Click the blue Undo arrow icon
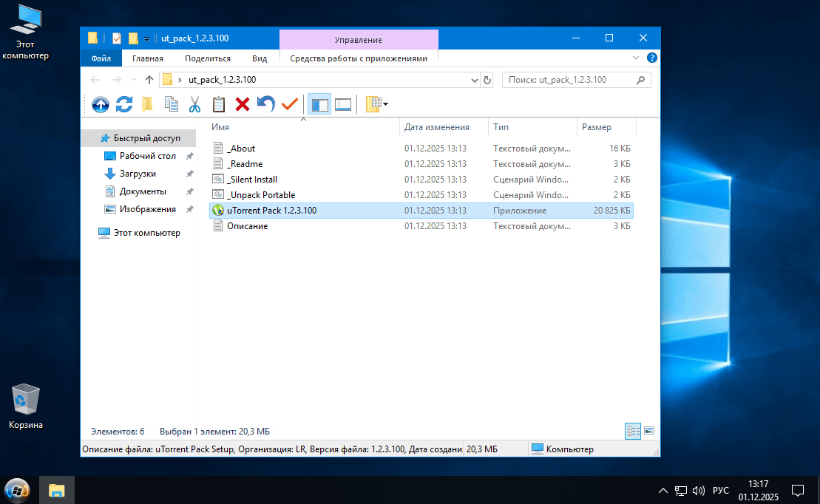The height and width of the screenshot is (504, 820). pos(265,105)
